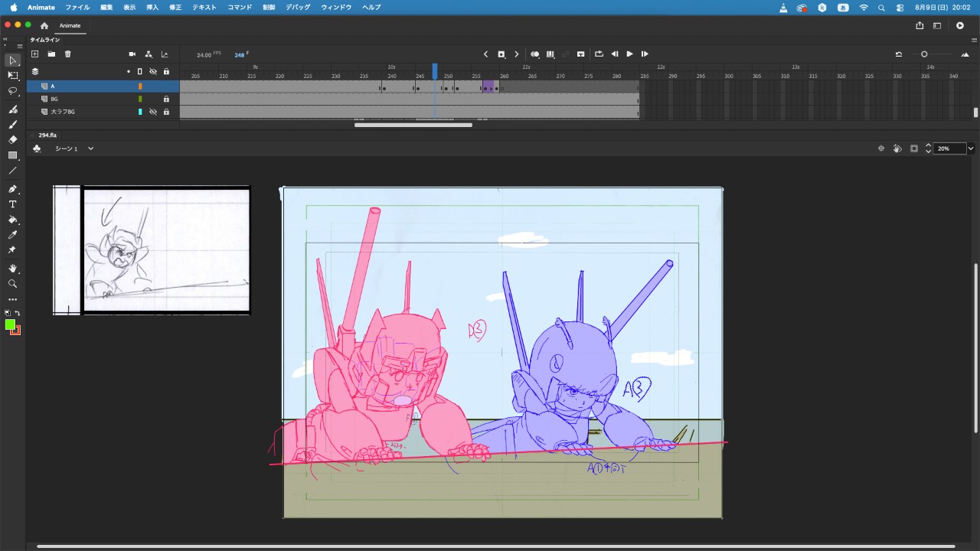Viewport: 980px width, 551px height.
Task: Click the Test Movie play button
Action: [960, 25]
